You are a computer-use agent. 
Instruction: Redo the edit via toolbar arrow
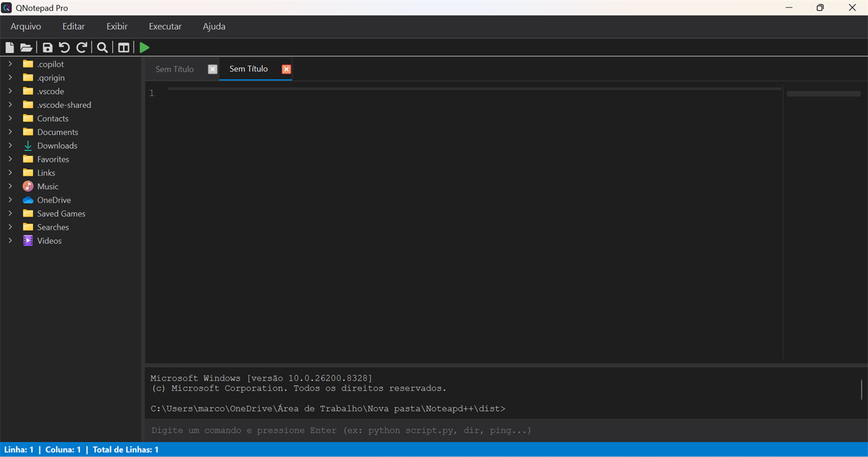click(x=81, y=47)
